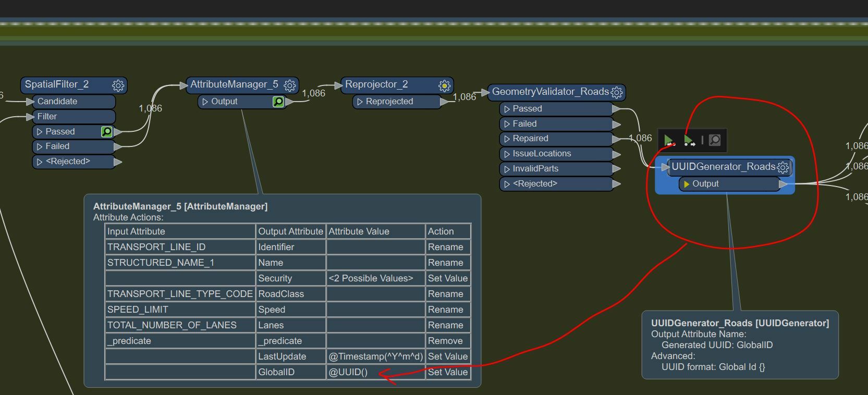The width and height of the screenshot is (868, 395).
Task: Select the AttributeManager_5 transformer title
Action: click(234, 84)
